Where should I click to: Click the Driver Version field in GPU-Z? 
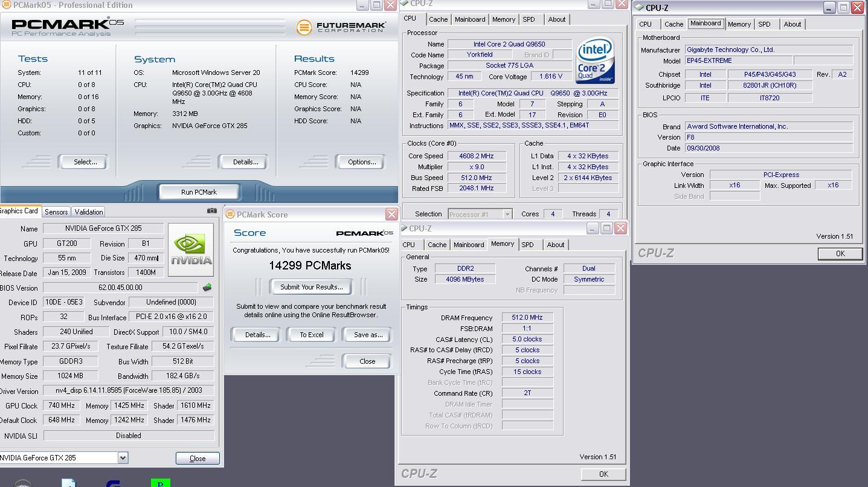coord(129,391)
